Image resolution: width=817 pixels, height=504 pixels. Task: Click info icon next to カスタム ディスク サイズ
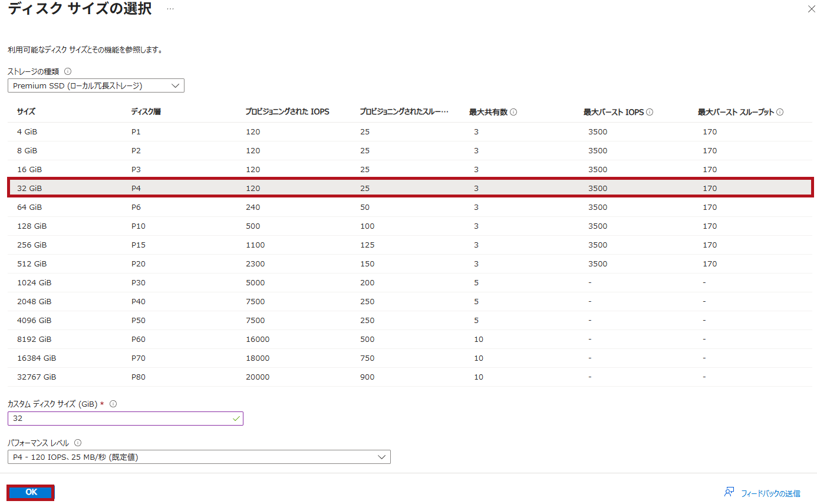(x=113, y=404)
